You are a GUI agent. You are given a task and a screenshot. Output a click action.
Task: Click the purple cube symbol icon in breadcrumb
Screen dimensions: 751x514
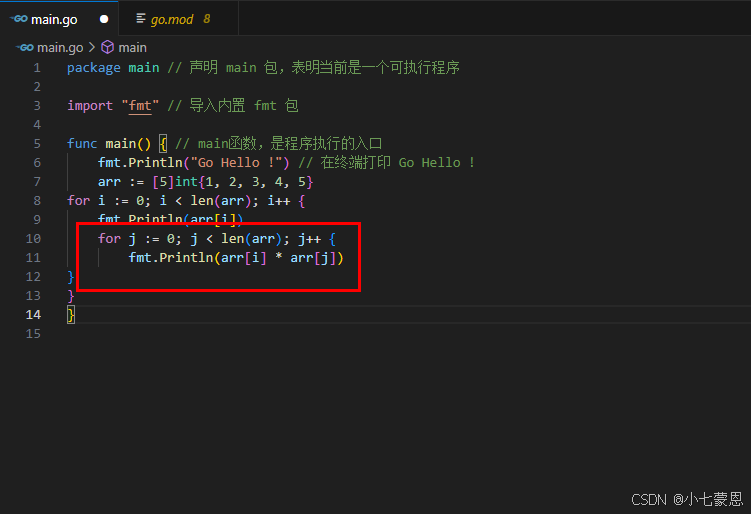click(107, 47)
